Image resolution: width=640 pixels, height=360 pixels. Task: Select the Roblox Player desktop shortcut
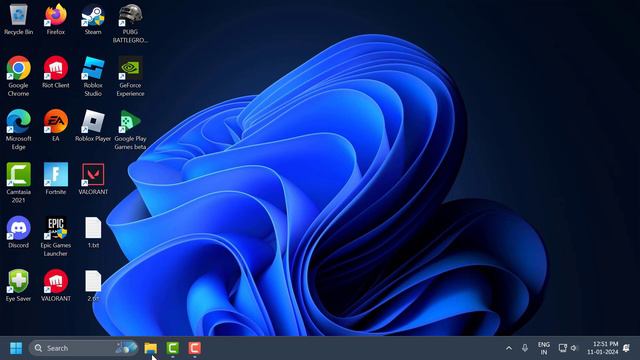(93, 126)
